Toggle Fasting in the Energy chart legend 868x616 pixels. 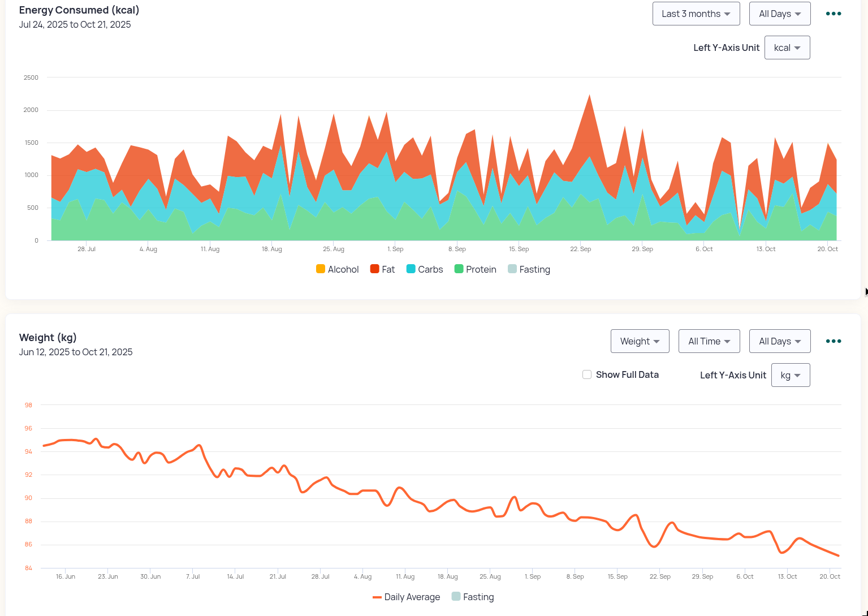tap(529, 269)
